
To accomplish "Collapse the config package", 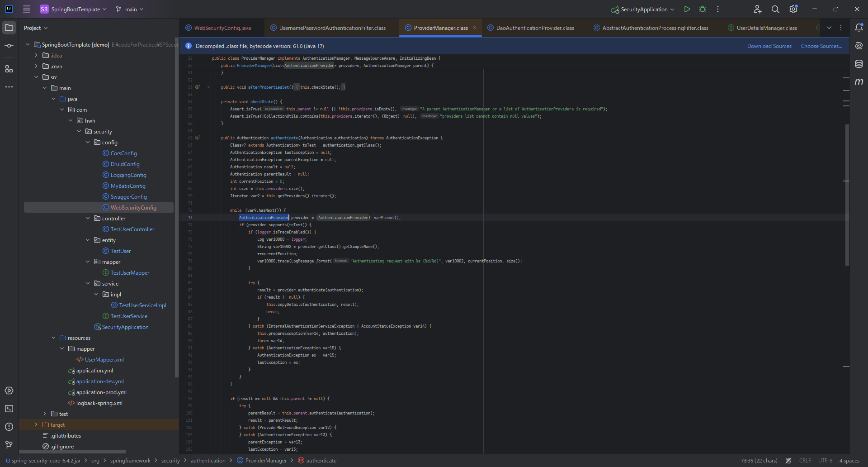I will [x=88, y=142].
